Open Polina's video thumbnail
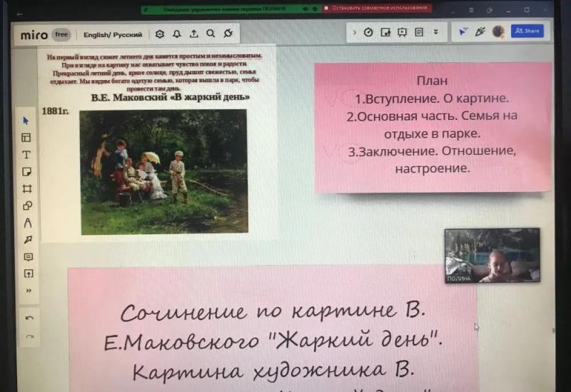The width and height of the screenshot is (571, 392). click(x=492, y=256)
